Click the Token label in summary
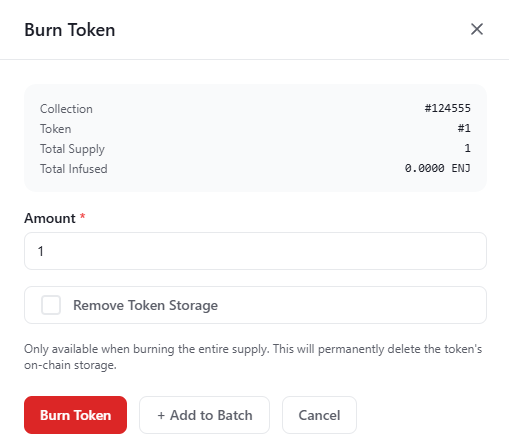509x445 pixels. (56, 129)
